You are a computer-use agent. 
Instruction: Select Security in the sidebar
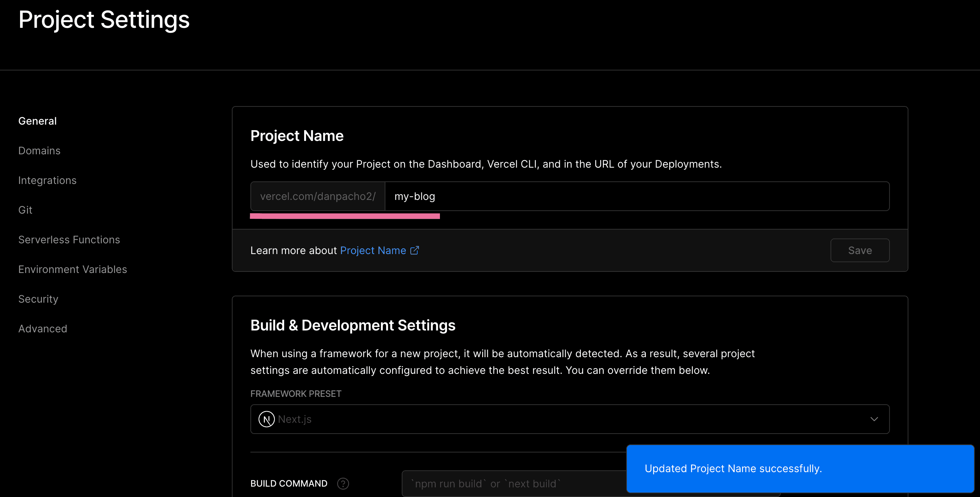(x=38, y=299)
